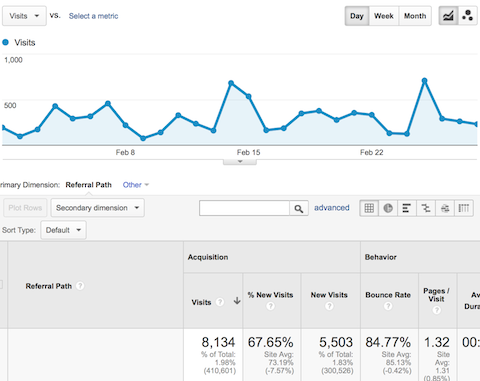The height and width of the screenshot is (381, 480).
Task: Click the 84.77% bounce rate value
Action: pos(388,342)
